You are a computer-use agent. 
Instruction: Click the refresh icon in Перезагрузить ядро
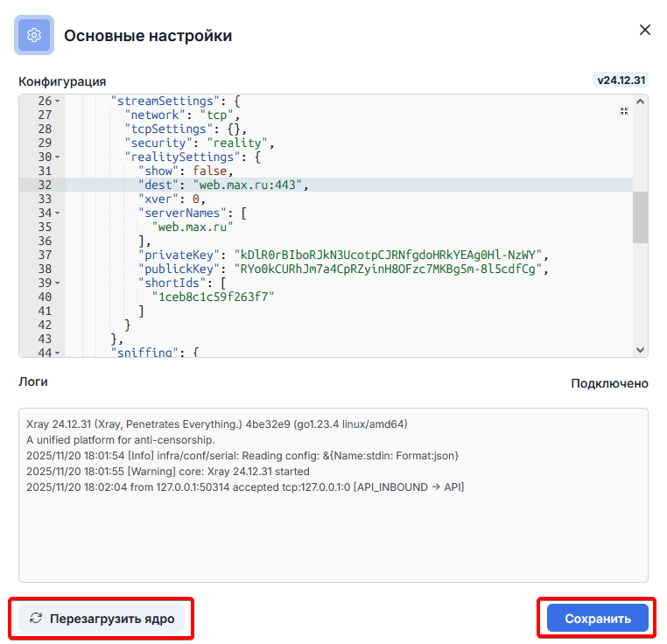click(x=36, y=619)
